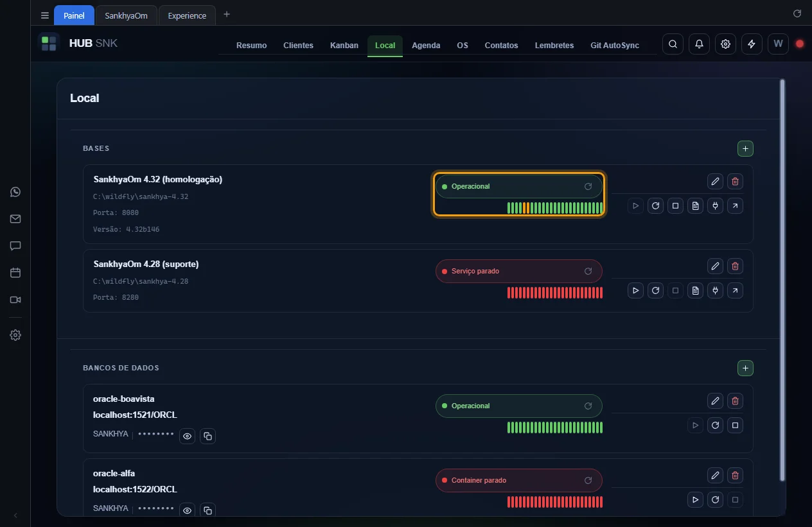Delete SankhyaOm 4.32 base
Viewport: 812px width, 527px height.
point(736,181)
